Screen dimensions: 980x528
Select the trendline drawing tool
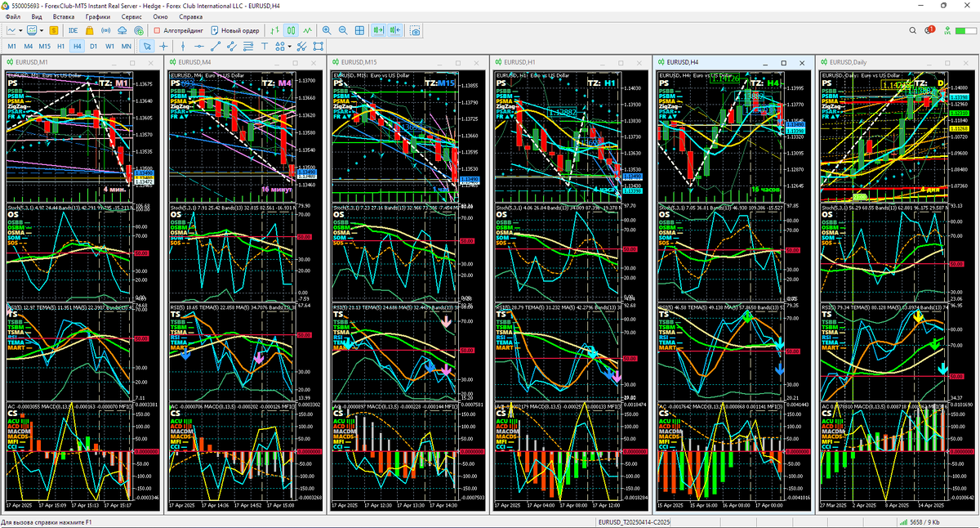point(215,47)
